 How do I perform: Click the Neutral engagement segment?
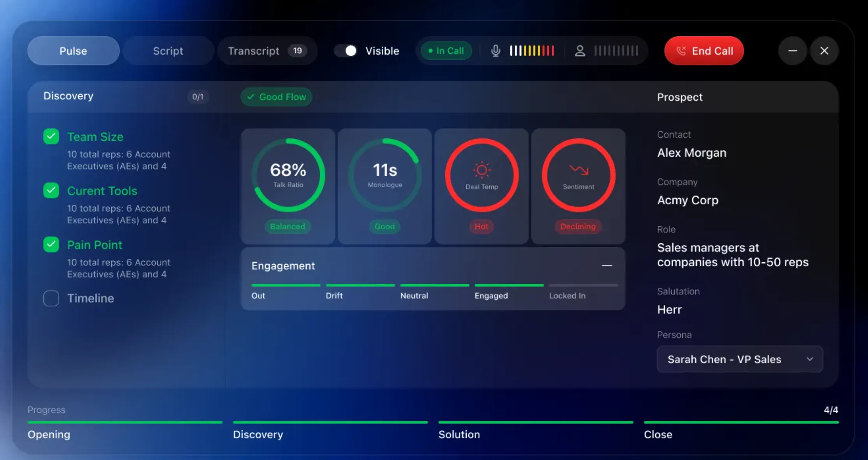point(434,292)
